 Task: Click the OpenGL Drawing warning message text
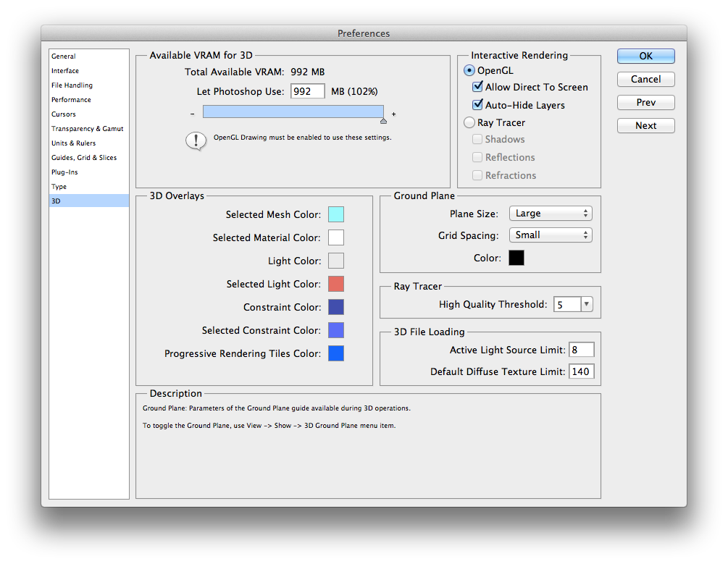pos(302,138)
